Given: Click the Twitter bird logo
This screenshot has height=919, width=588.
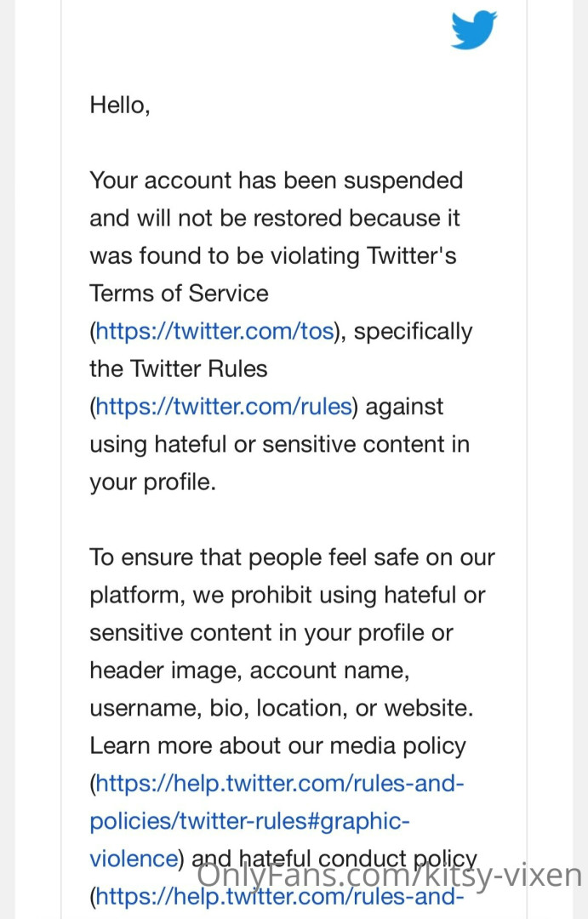Looking at the screenshot, I should tap(474, 30).
